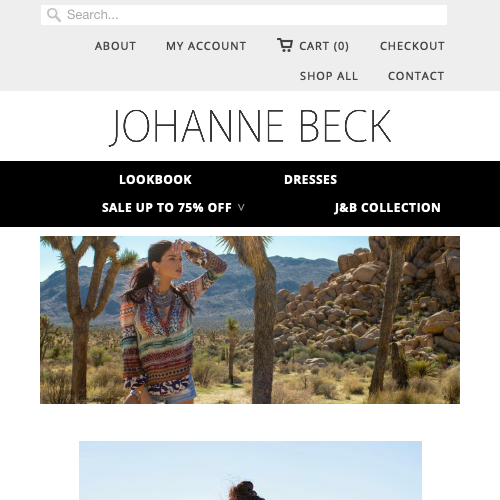Click the shopping cart icon
Image resolution: width=500 pixels, height=500 pixels.
pyautogui.click(x=285, y=45)
